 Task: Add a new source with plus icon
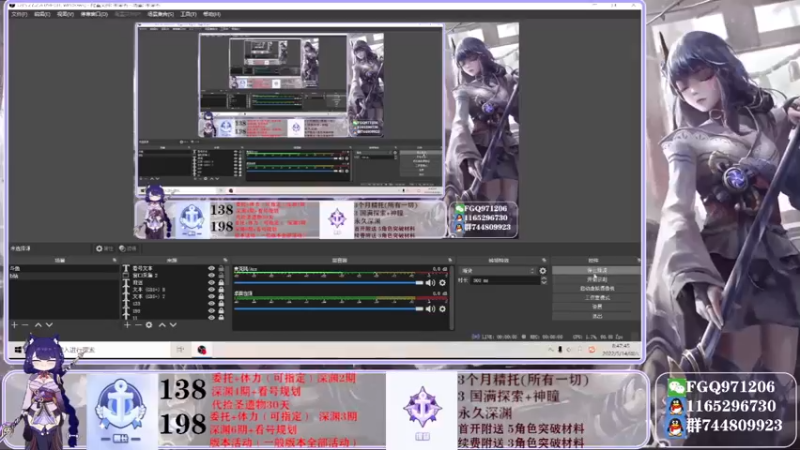pos(127,324)
